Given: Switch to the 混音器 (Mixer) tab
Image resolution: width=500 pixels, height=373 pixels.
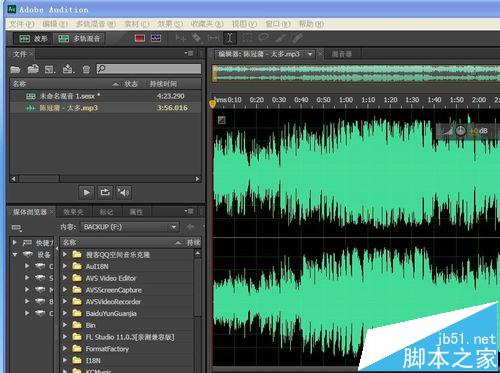Looking at the screenshot, I should [342, 54].
